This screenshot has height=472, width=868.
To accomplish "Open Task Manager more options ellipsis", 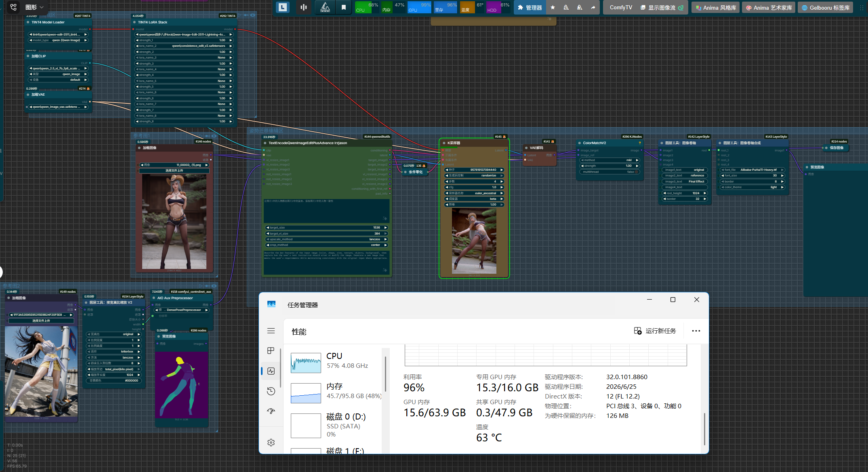I will click(x=696, y=331).
